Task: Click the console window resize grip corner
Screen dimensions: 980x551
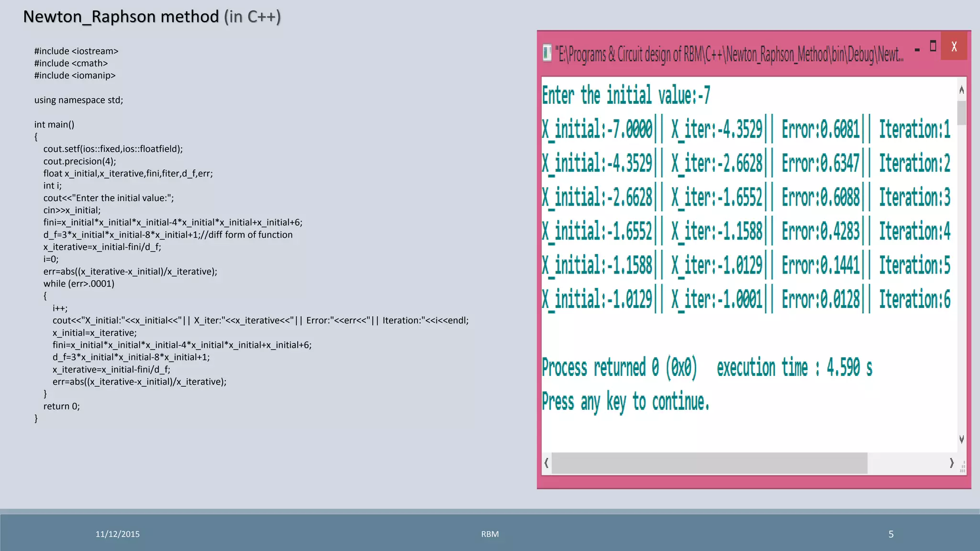Action: (962, 467)
